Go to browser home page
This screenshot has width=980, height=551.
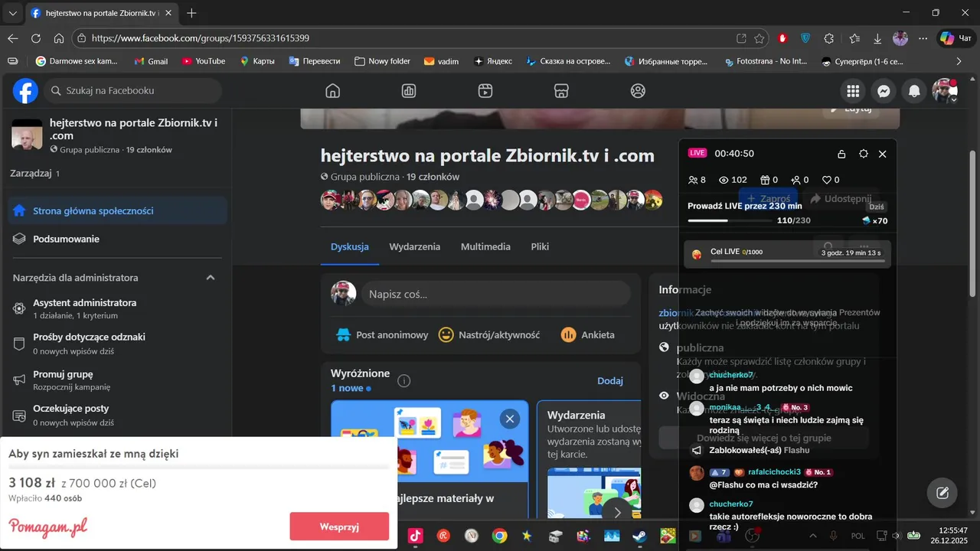tap(59, 38)
